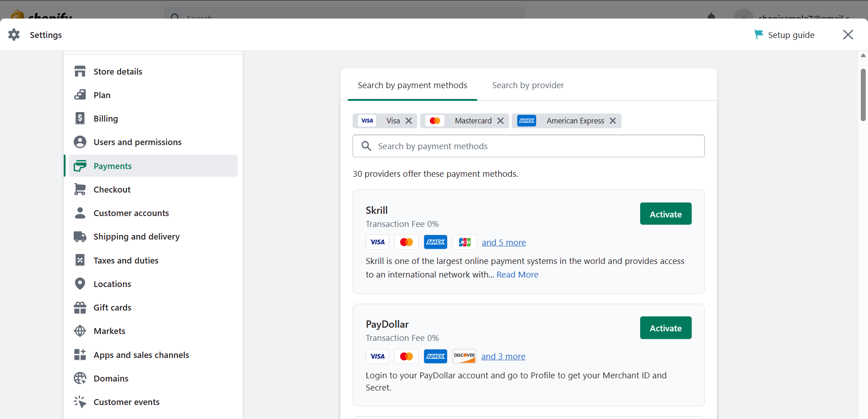Switch to Search by provider tab
The image size is (868, 419).
click(x=528, y=85)
